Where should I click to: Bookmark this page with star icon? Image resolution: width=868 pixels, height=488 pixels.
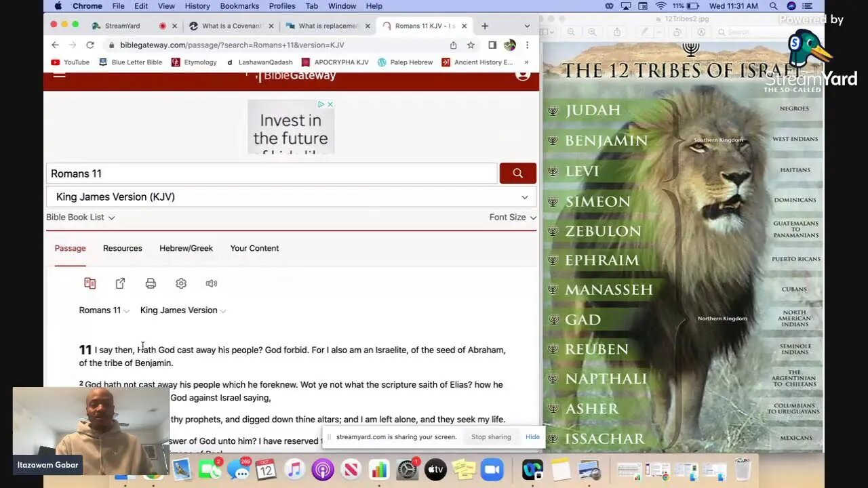click(471, 45)
